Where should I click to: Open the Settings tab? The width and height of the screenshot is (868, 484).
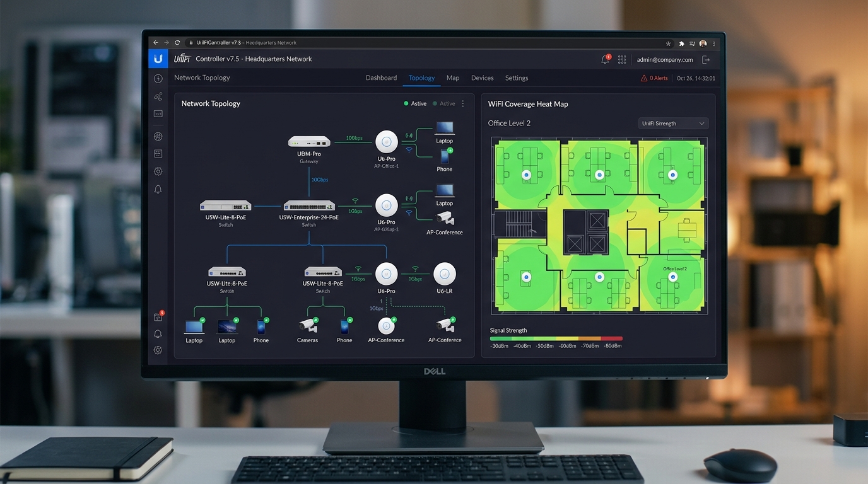coord(517,78)
